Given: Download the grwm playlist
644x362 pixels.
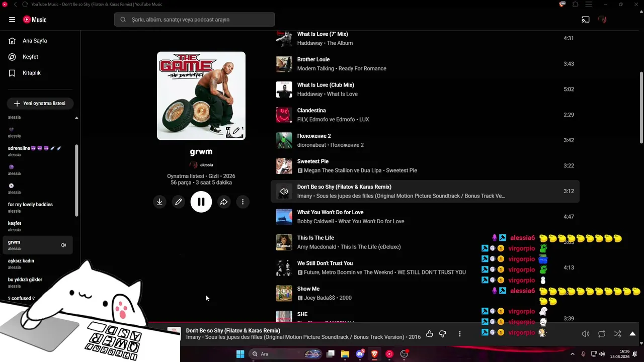Looking at the screenshot, I should point(159,202).
